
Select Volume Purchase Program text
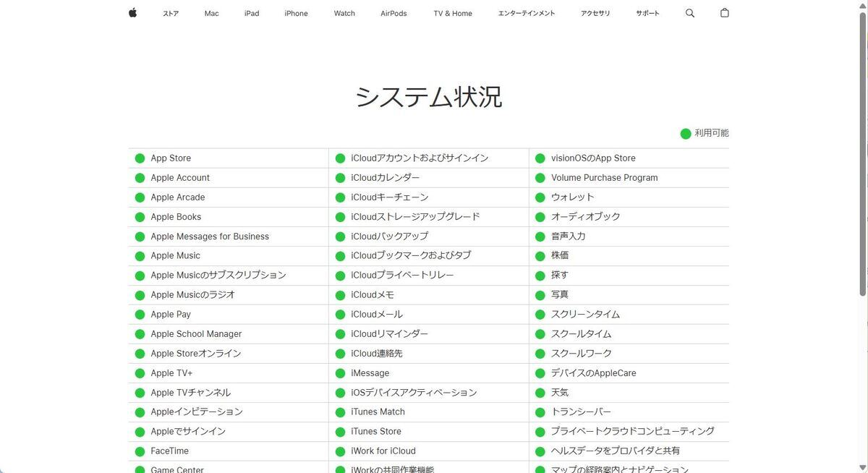605,178
